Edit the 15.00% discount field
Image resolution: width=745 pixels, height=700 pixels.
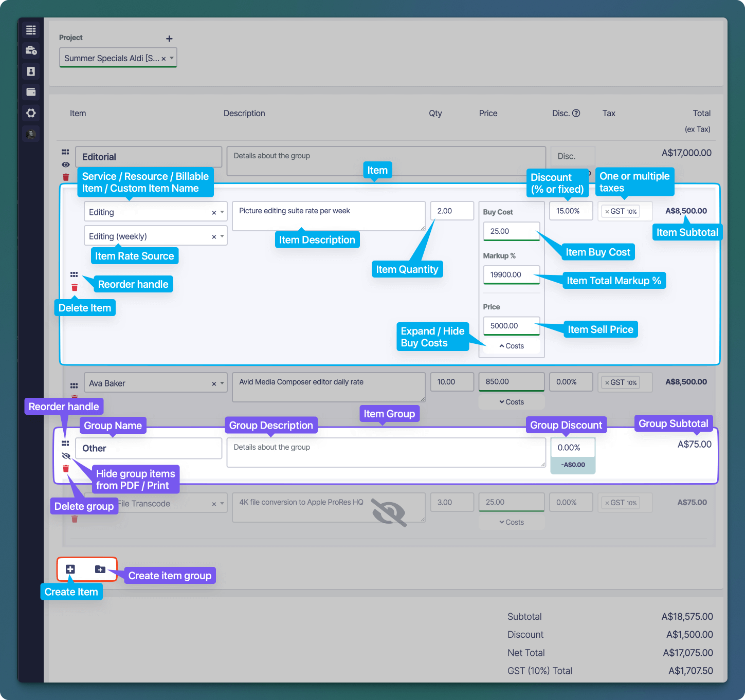(x=571, y=211)
